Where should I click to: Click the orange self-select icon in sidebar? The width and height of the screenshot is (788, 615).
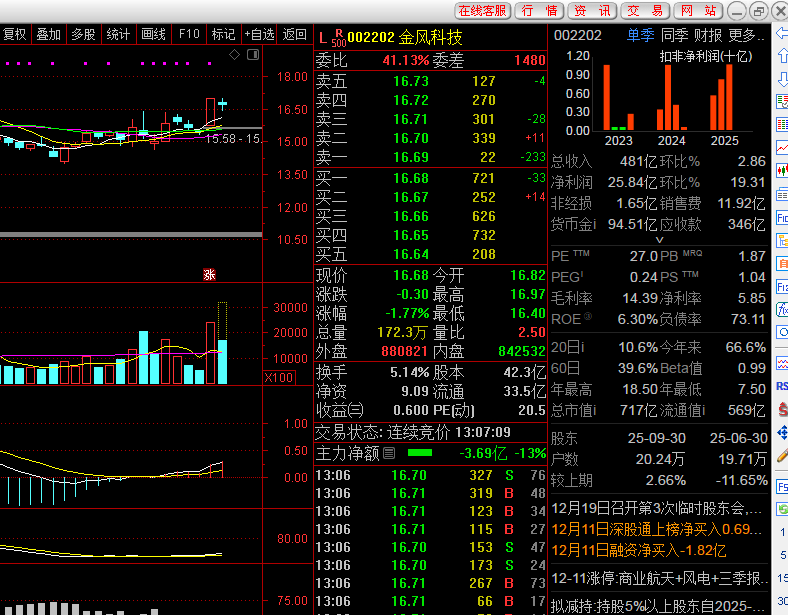782,263
